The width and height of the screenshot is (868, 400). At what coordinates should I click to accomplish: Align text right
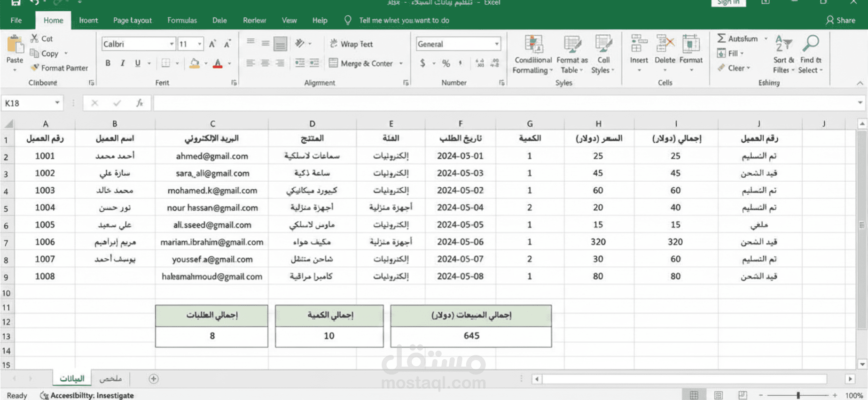tap(280, 63)
